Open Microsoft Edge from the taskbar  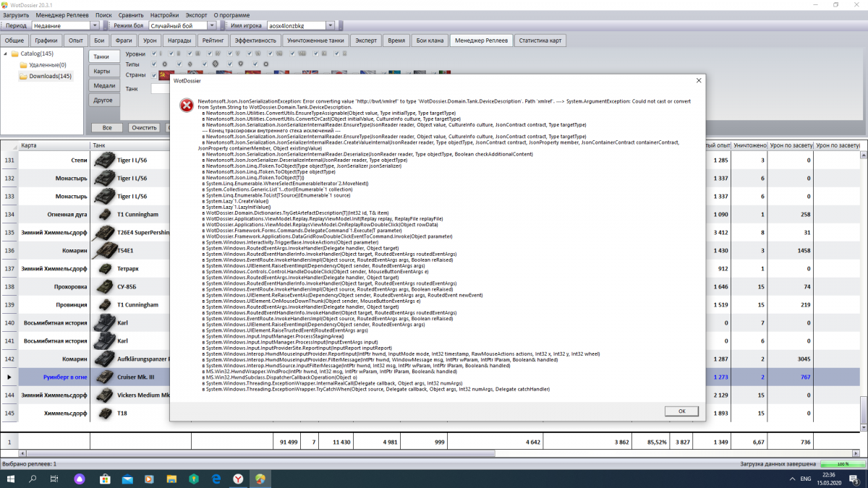[x=216, y=479]
